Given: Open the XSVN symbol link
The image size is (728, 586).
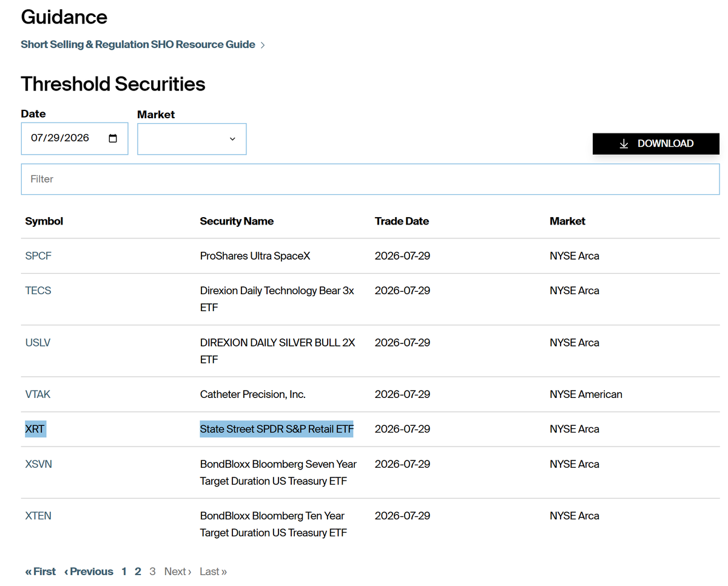Looking at the screenshot, I should (38, 464).
